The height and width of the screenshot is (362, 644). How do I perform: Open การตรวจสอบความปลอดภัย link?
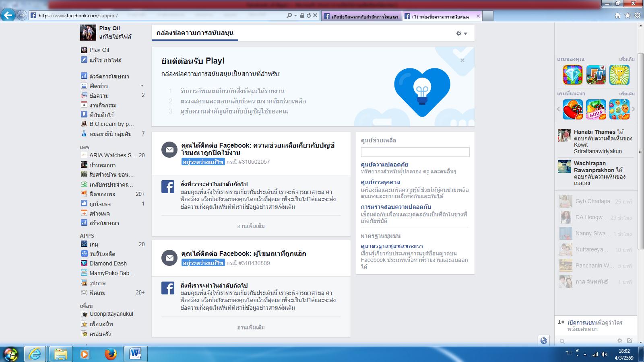coord(396,207)
